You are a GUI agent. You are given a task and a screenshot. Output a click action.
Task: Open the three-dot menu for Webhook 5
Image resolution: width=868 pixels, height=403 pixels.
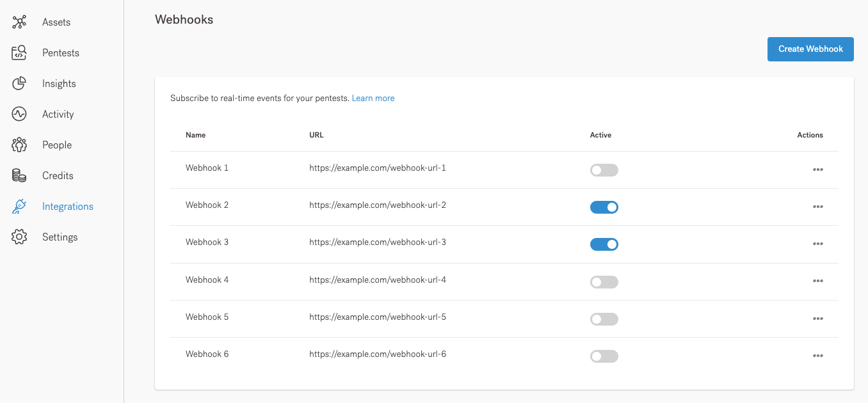point(817,319)
